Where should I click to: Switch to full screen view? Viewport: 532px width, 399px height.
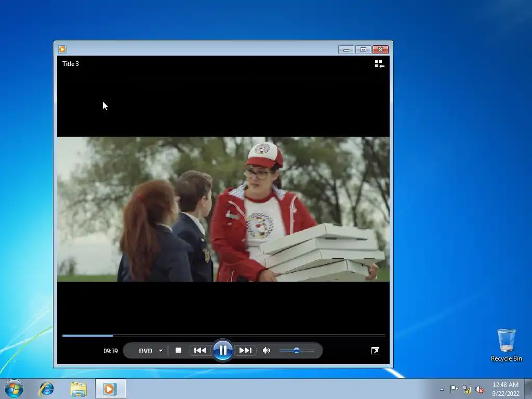375,351
